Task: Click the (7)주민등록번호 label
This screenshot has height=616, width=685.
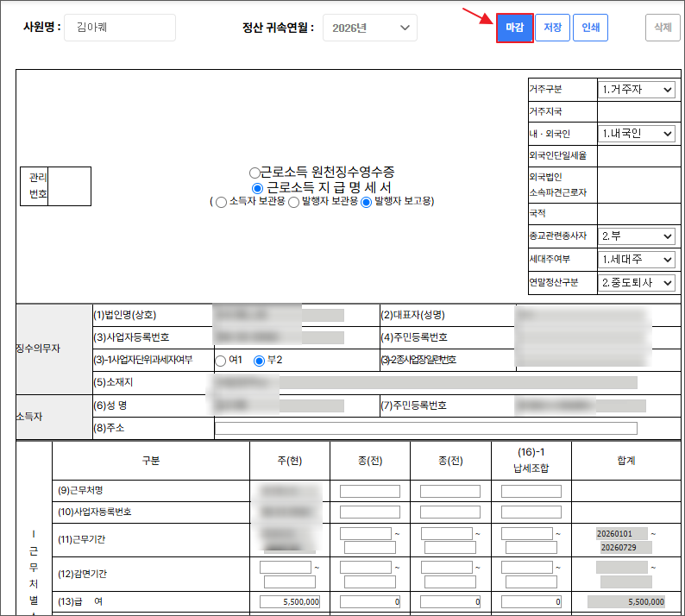Action: 414,405
